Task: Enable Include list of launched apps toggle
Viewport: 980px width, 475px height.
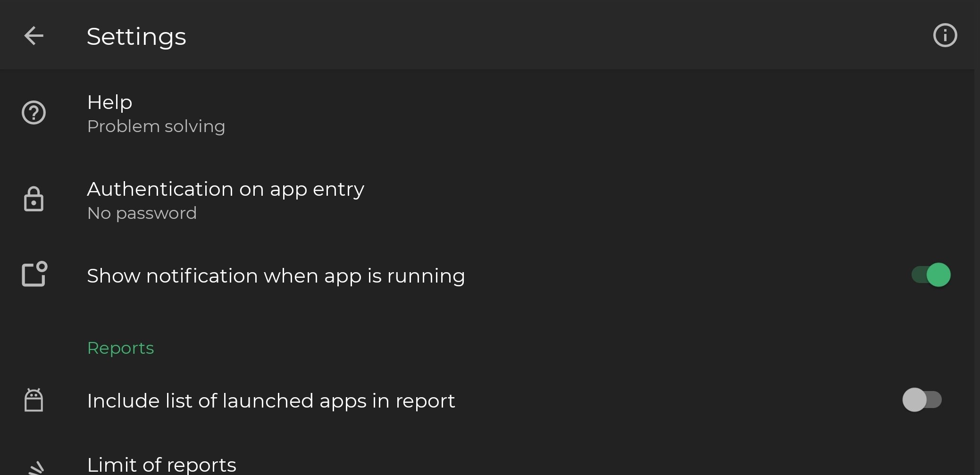Action: tap(922, 400)
